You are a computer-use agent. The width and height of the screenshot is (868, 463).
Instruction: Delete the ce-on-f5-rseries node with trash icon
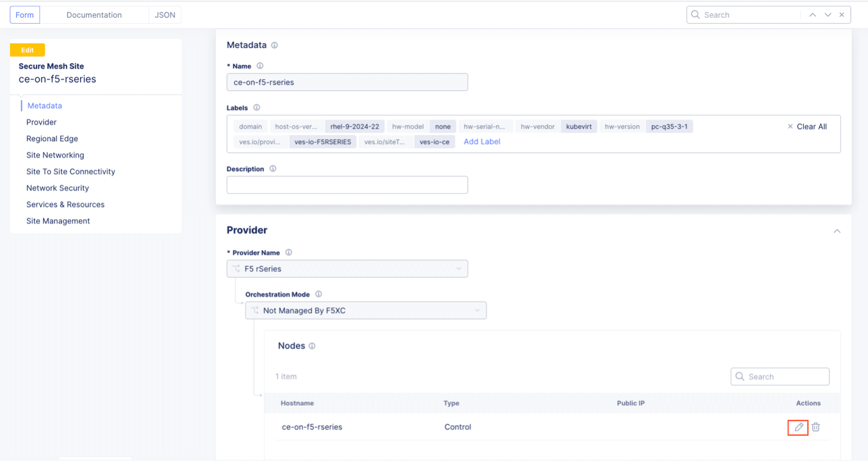coord(816,427)
